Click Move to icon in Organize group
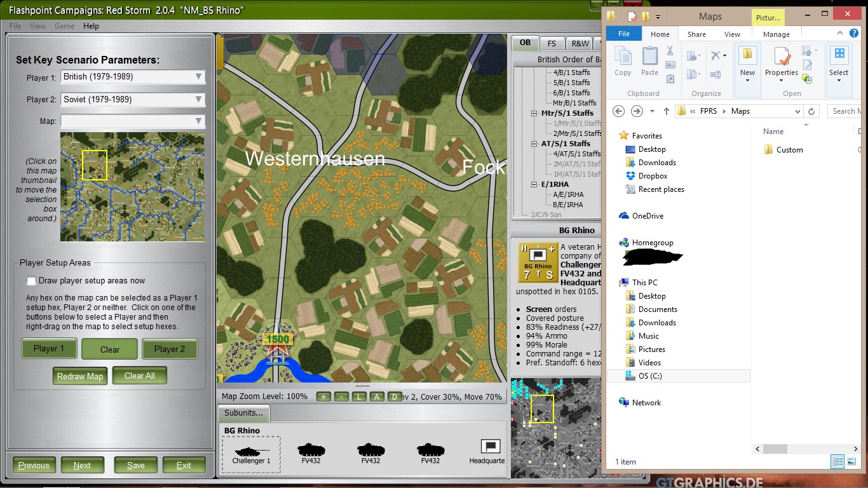Image resolution: width=868 pixels, height=488 pixels. pos(693,56)
